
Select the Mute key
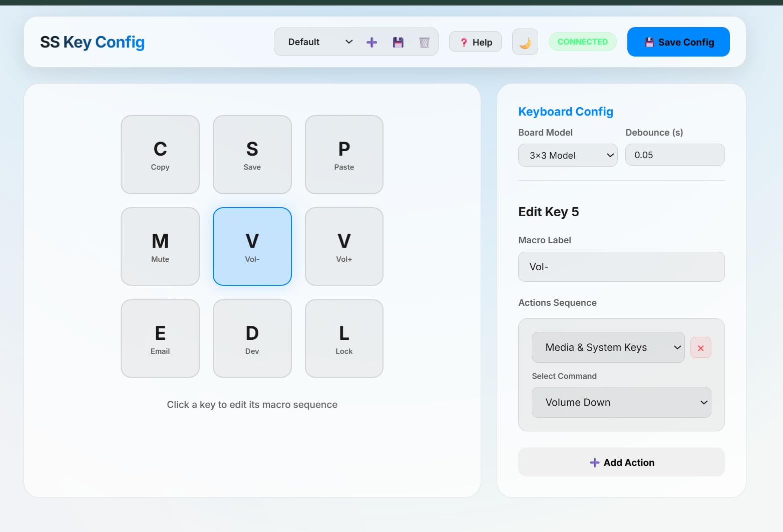click(x=160, y=247)
